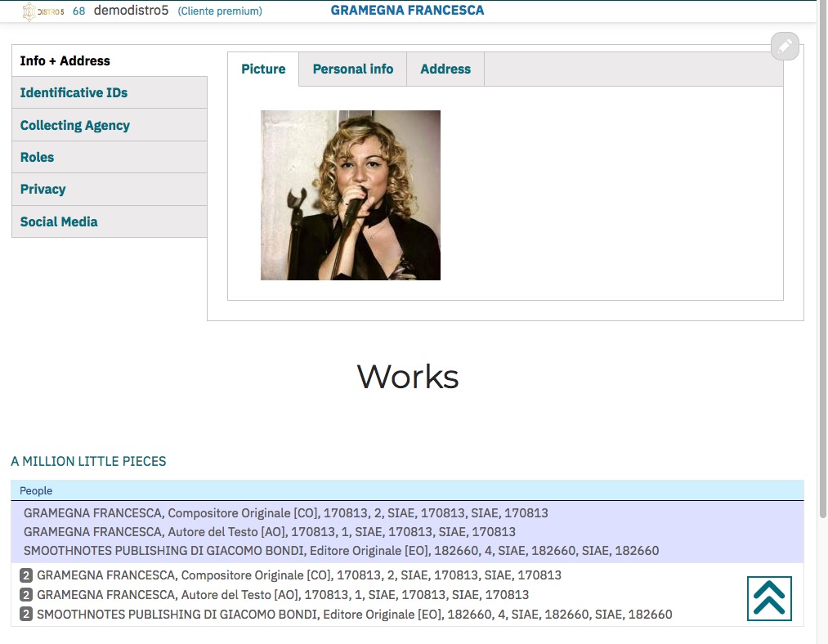This screenshot has height=644, width=828.
Task: Click the badge 2 beside Compositore Originale row
Action: (26, 575)
